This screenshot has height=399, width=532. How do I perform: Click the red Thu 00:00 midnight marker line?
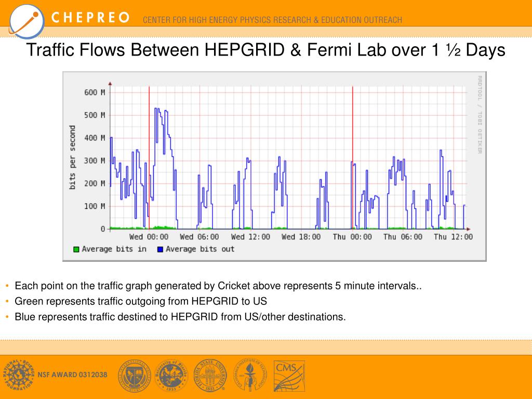pyautogui.click(x=353, y=158)
